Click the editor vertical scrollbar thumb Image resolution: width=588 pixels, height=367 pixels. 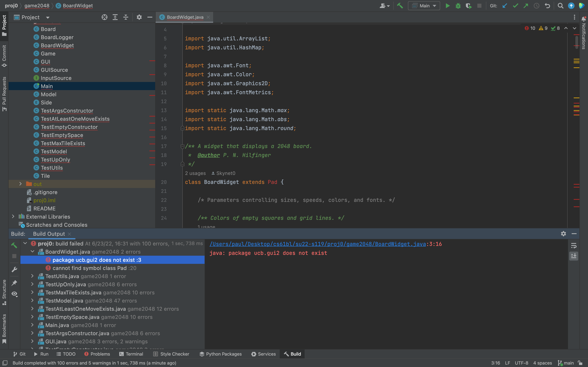point(577,42)
